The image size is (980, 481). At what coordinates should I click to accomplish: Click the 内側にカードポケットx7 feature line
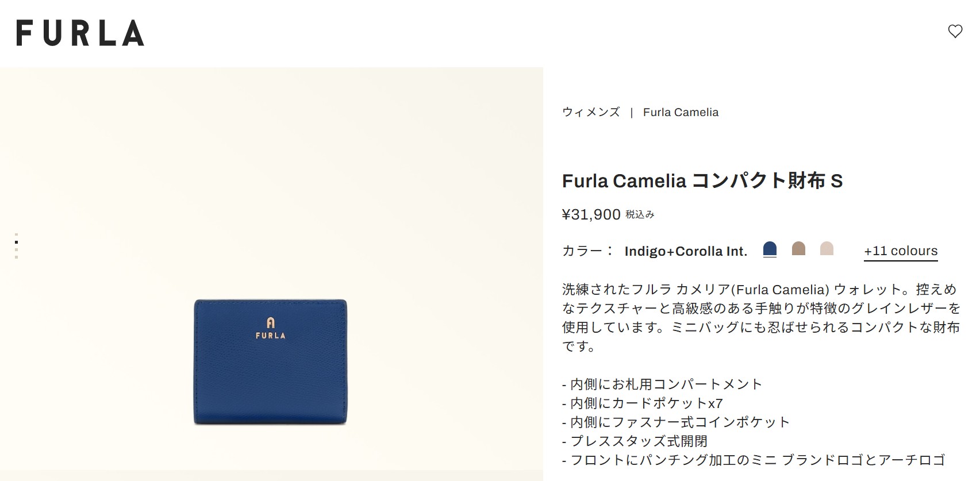point(643,403)
